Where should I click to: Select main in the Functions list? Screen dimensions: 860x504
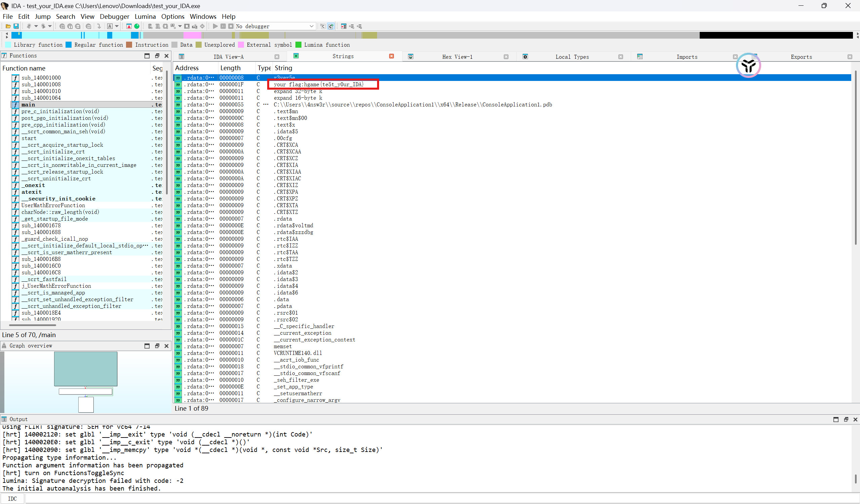click(28, 105)
